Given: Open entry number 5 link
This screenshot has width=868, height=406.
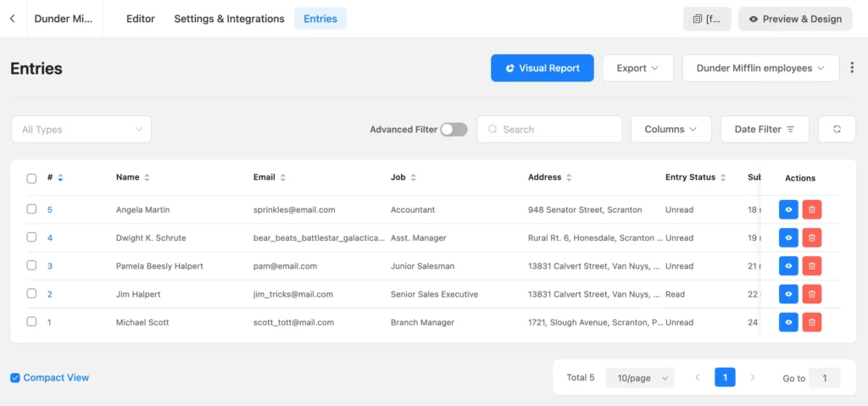Looking at the screenshot, I should [50, 210].
